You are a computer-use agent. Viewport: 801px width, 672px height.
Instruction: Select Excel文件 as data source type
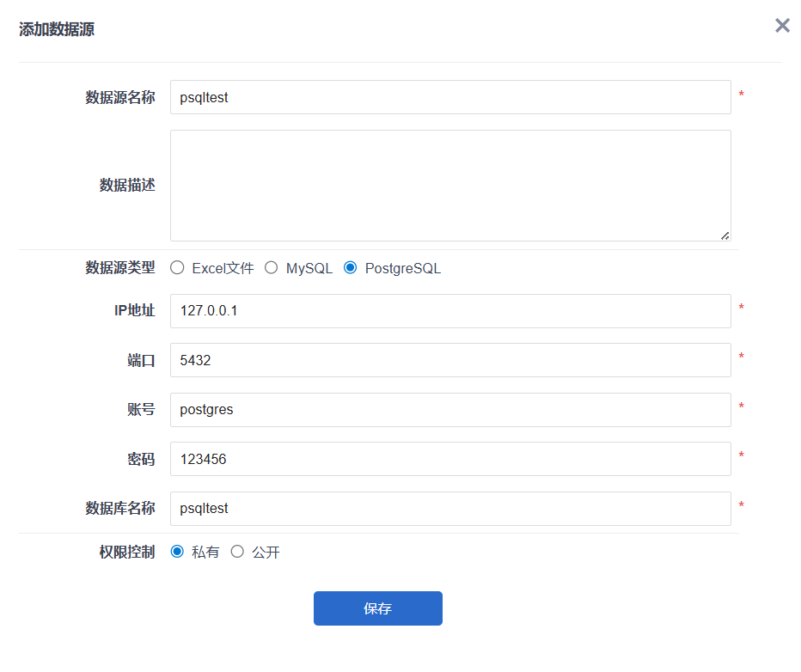(178, 268)
